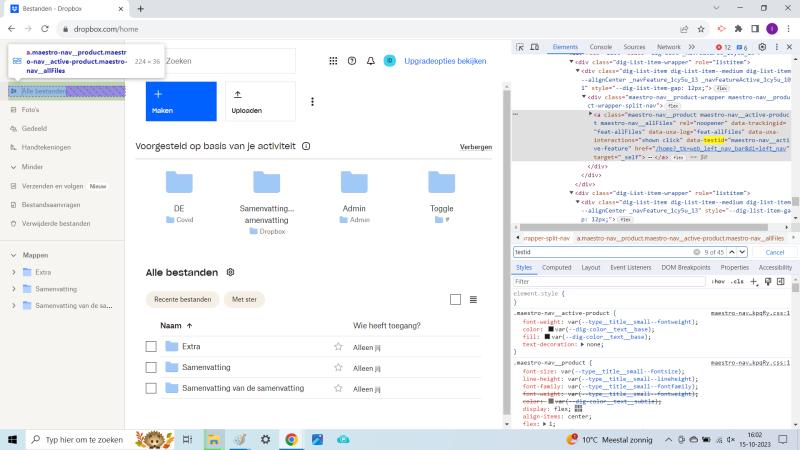The height and width of the screenshot is (450, 800).
Task: Toggle .cls class editor
Action: click(737, 282)
